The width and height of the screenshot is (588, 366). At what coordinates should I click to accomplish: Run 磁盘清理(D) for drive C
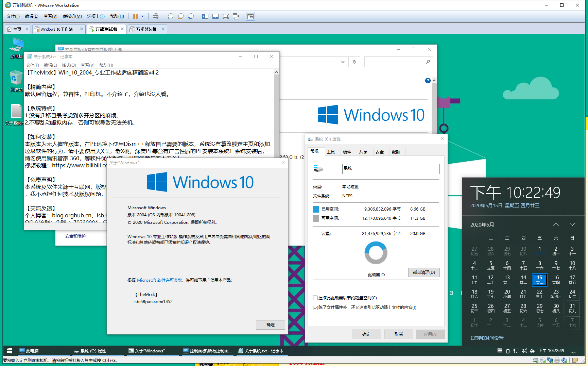(423, 272)
